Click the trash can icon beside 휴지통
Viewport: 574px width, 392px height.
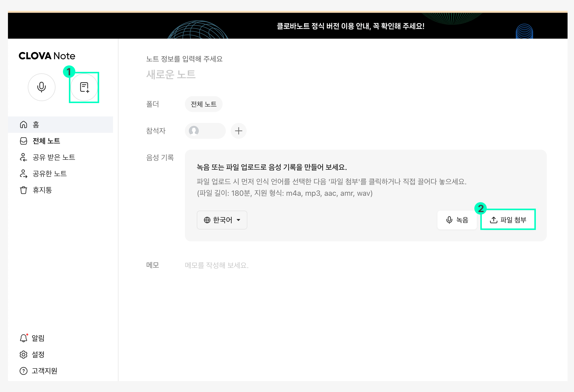tap(24, 190)
